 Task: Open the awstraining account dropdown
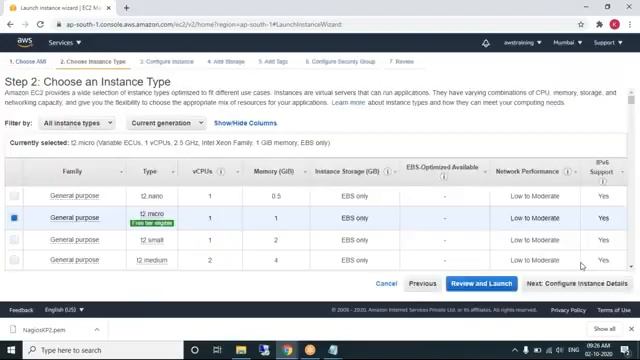pos(522,42)
